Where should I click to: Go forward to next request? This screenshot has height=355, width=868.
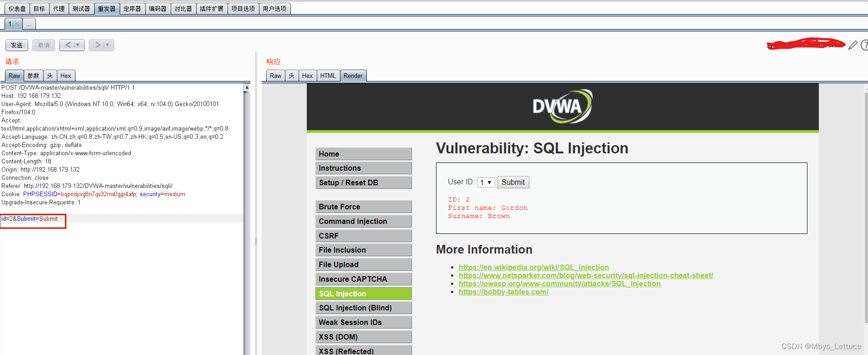point(97,45)
